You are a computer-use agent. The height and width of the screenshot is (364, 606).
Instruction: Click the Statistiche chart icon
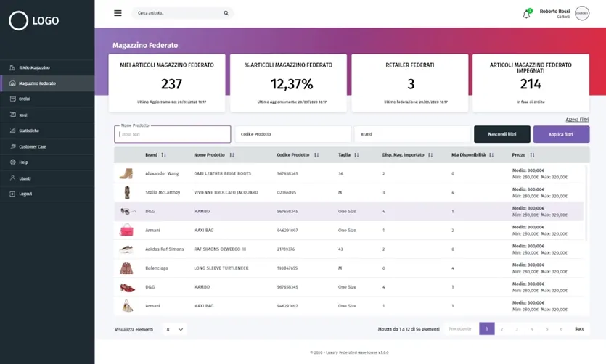click(12, 131)
